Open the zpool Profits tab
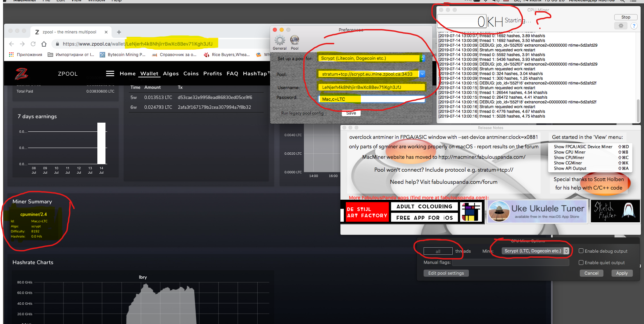The width and height of the screenshot is (644, 324). [x=213, y=74]
